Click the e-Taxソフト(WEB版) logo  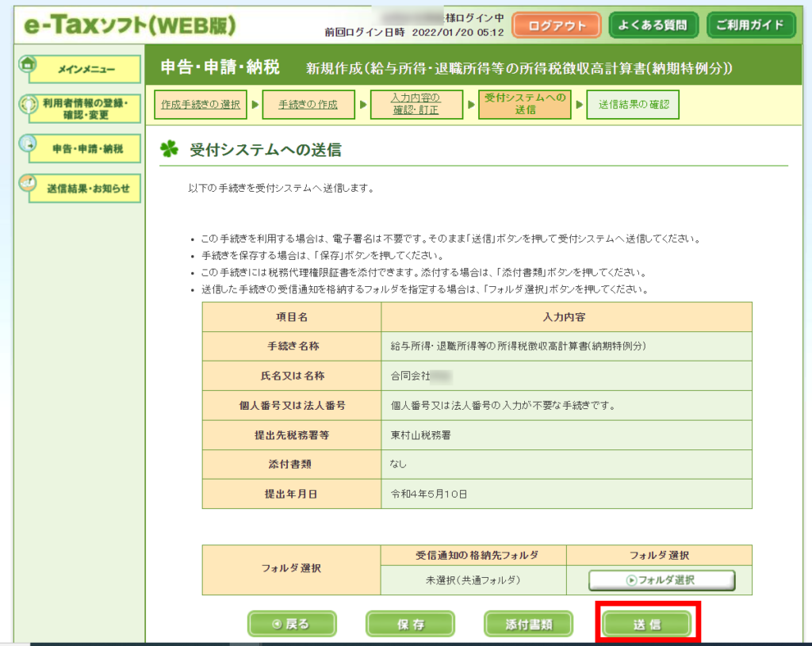[130, 25]
